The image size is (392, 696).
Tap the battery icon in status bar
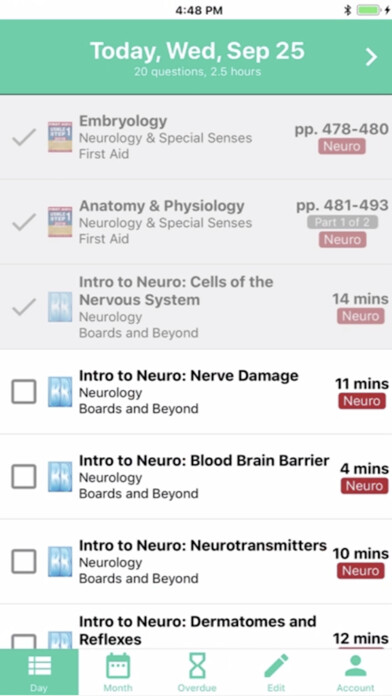369,10
